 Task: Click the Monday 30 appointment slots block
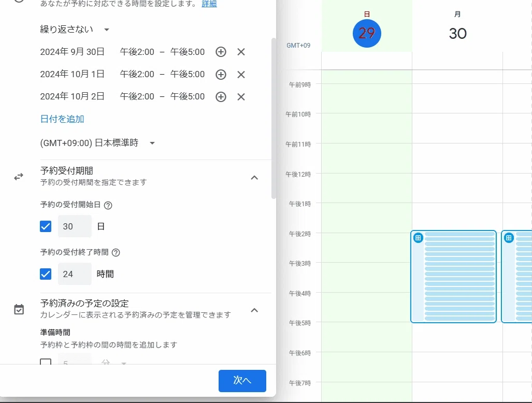point(454,277)
